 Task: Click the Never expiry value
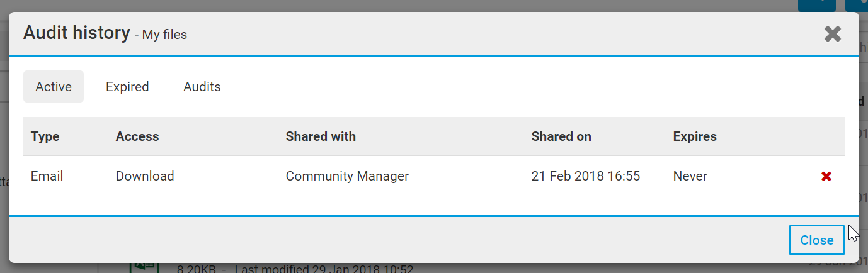690,177
